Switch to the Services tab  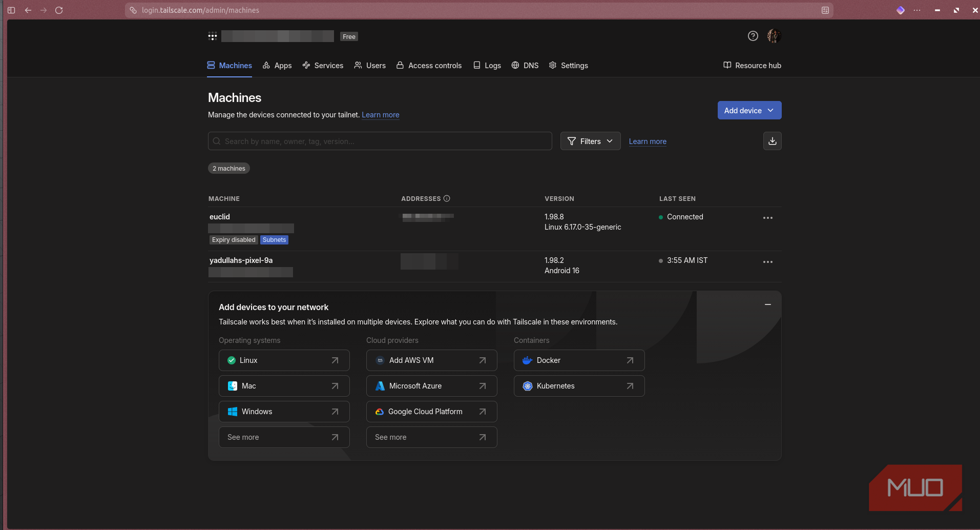point(323,66)
